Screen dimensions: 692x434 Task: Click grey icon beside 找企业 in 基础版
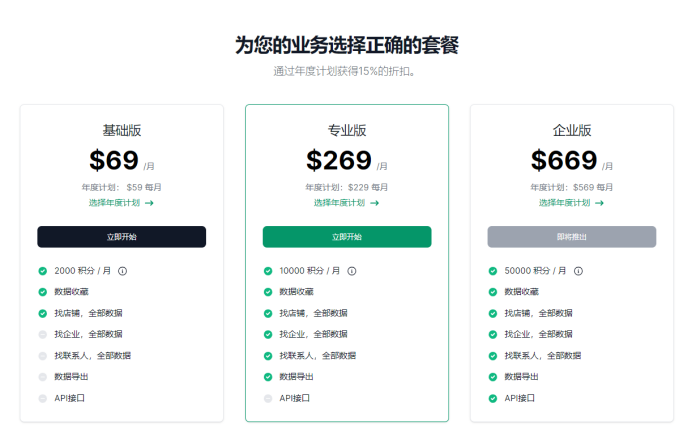pyautogui.click(x=43, y=335)
